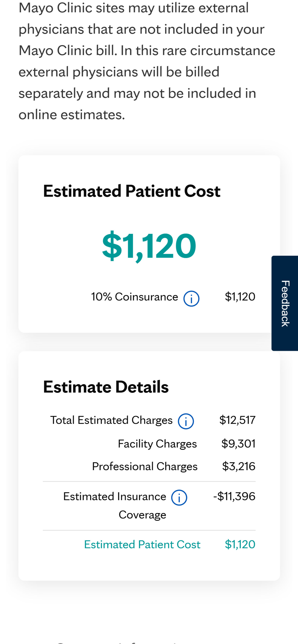This screenshot has width=298, height=644.
Task: Click the $12,517 total charges amount
Action: [237, 420]
